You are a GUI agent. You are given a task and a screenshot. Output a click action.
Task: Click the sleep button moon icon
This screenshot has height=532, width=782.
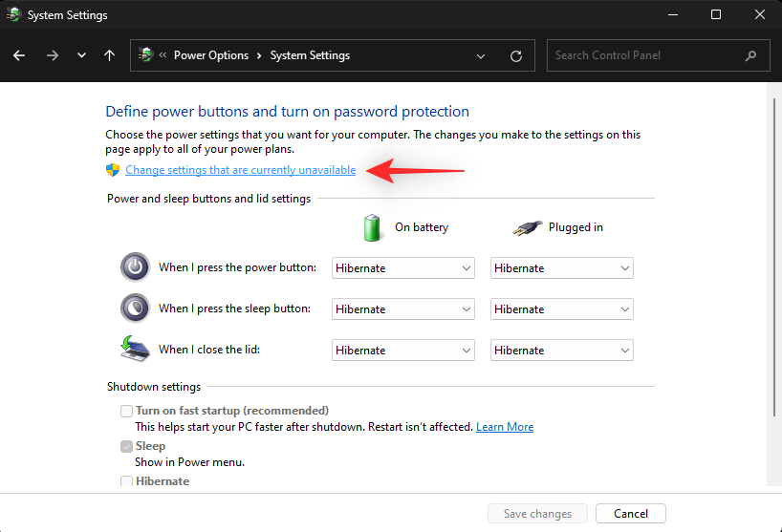point(135,309)
